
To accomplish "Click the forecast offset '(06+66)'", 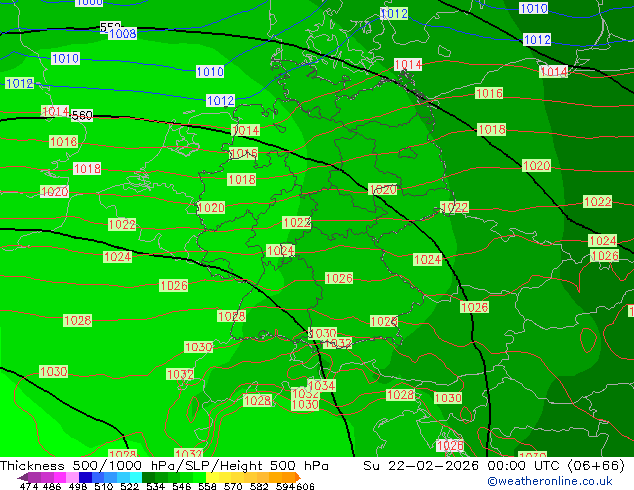I will pos(596,466).
